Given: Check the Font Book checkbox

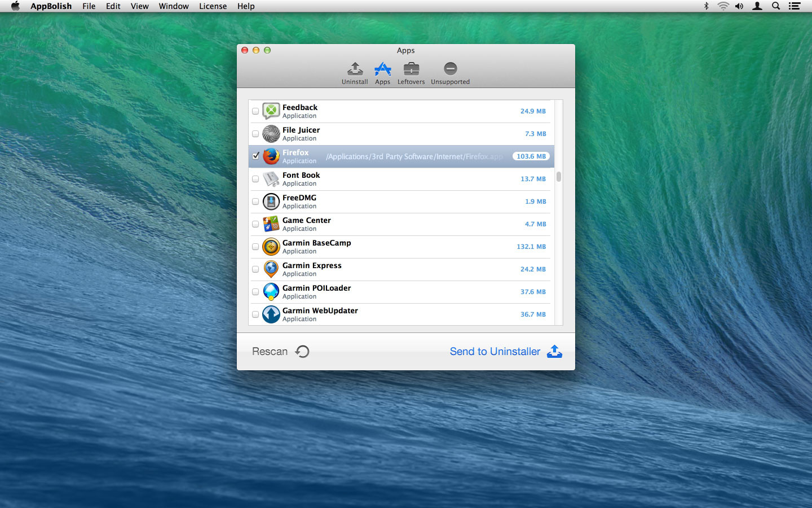Looking at the screenshot, I should 255,179.
